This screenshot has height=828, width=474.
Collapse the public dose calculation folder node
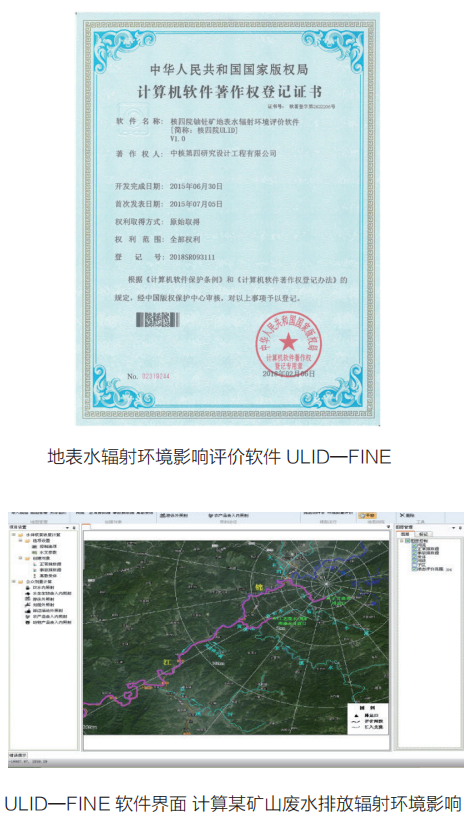(x=14, y=581)
